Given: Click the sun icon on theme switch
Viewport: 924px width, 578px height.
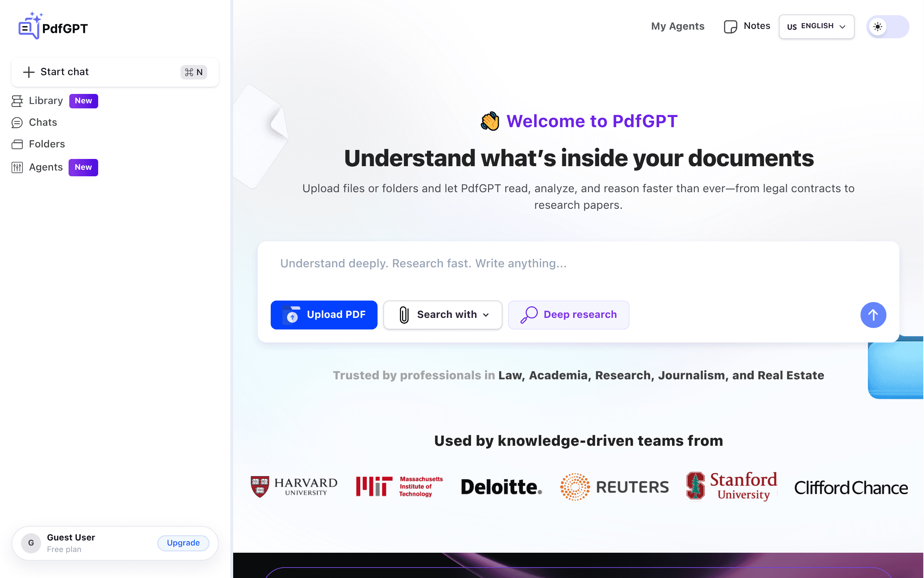Looking at the screenshot, I should pos(878,27).
